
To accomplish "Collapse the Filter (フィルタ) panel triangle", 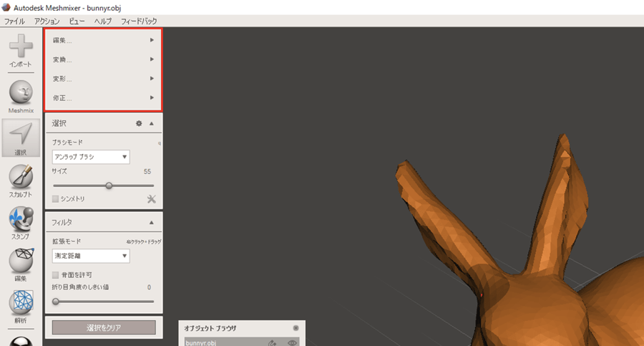I will coord(152,223).
